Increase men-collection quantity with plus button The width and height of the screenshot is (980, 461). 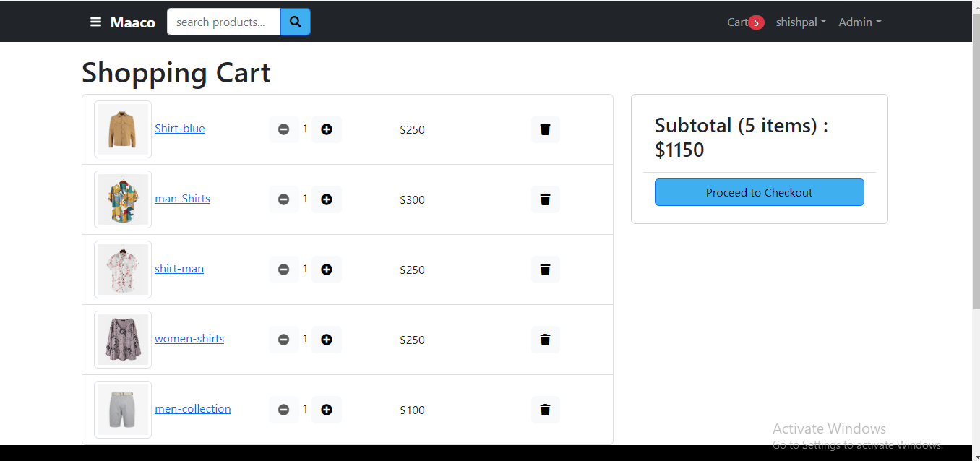pyautogui.click(x=327, y=409)
